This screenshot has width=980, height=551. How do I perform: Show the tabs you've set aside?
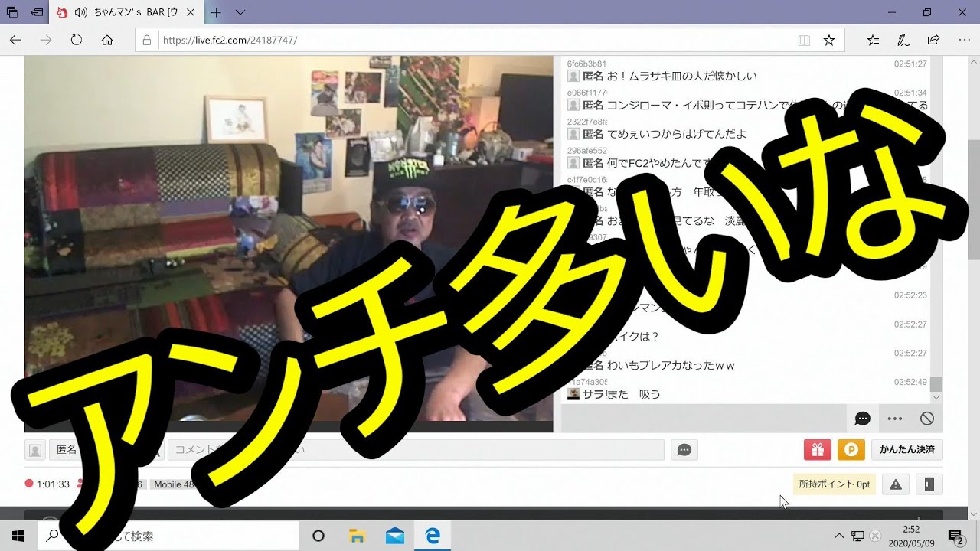(12, 12)
